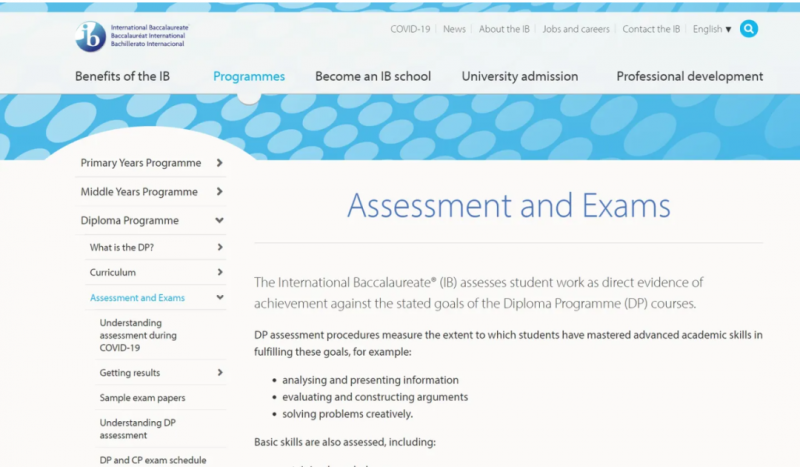This screenshot has height=467, width=800.
Task: Go to the News page
Action: pyautogui.click(x=454, y=29)
